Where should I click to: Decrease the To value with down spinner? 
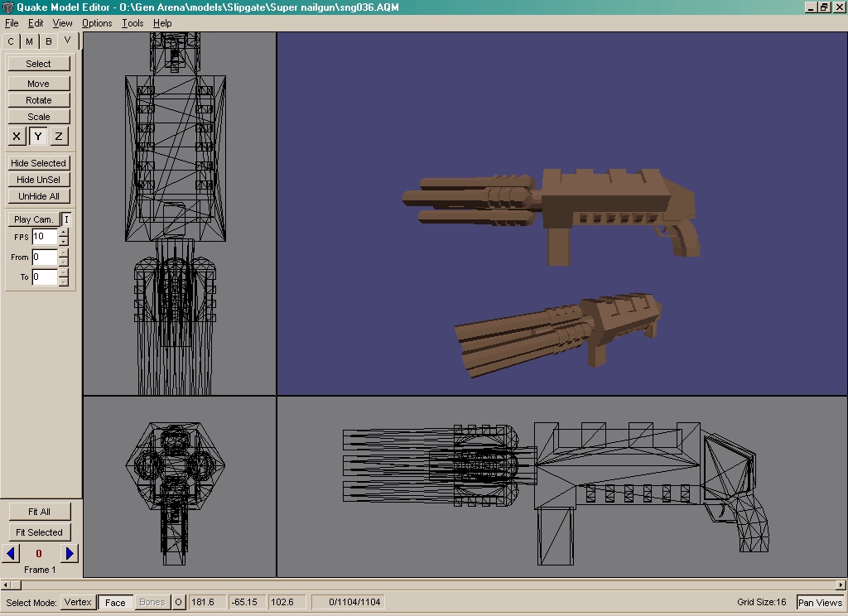[x=63, y=282]
